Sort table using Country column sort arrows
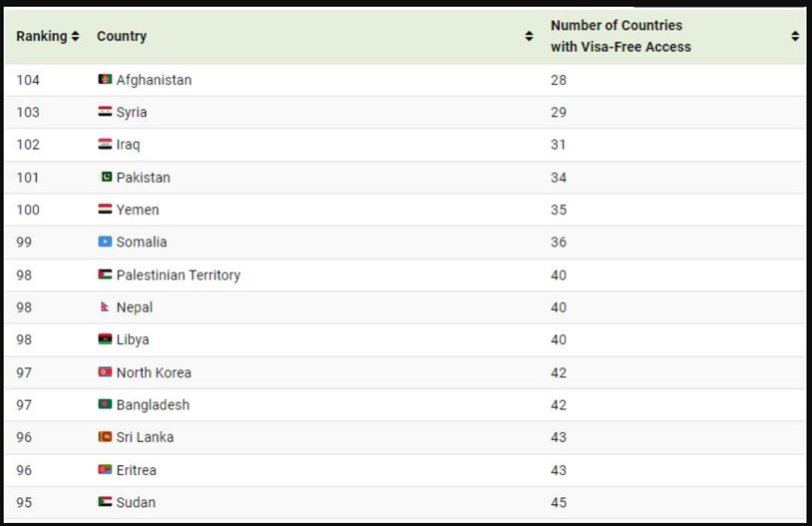This screenshot has width=812, height=526. coord(529,36)
